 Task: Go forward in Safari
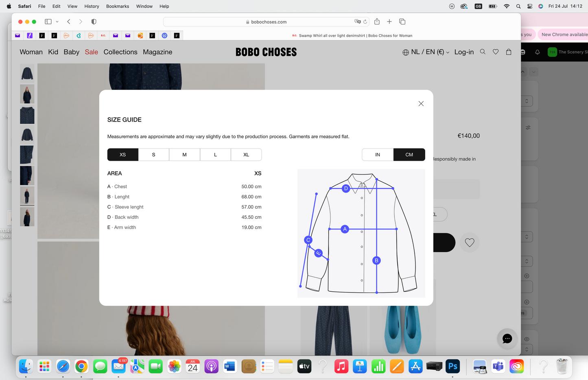81,22
